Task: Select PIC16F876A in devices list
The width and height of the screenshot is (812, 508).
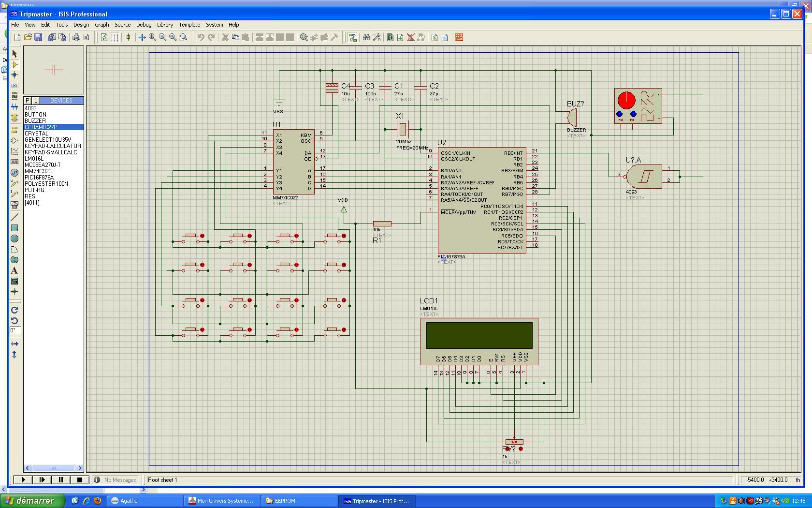Action: pos(39,178)
